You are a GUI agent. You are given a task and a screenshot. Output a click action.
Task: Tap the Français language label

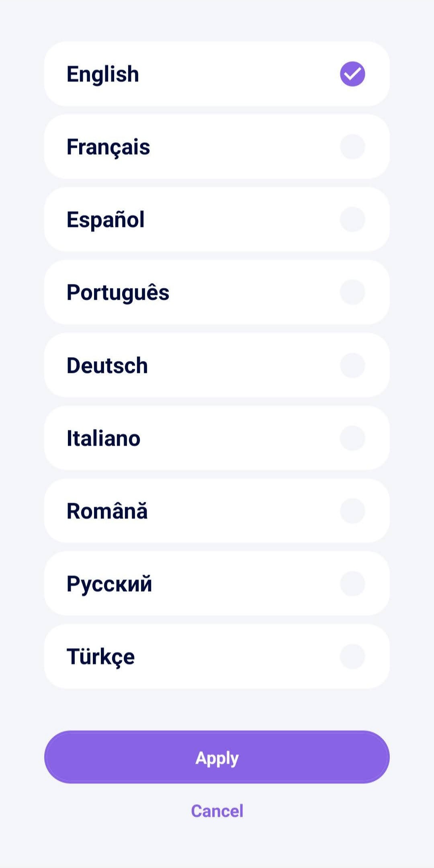click(108, 147)
